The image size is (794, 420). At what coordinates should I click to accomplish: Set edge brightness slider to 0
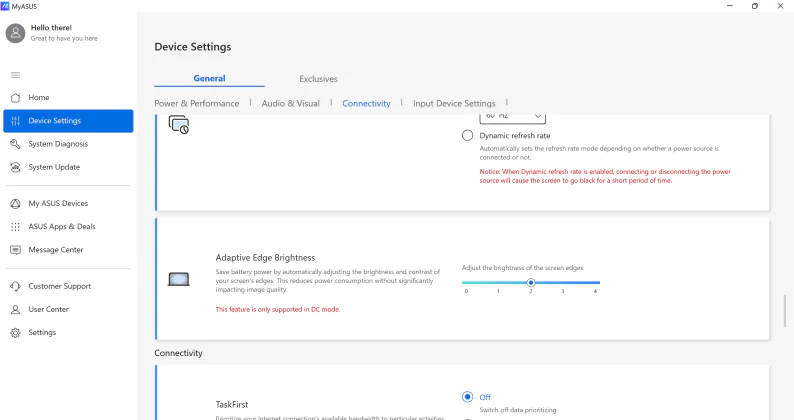coord(466,283)
